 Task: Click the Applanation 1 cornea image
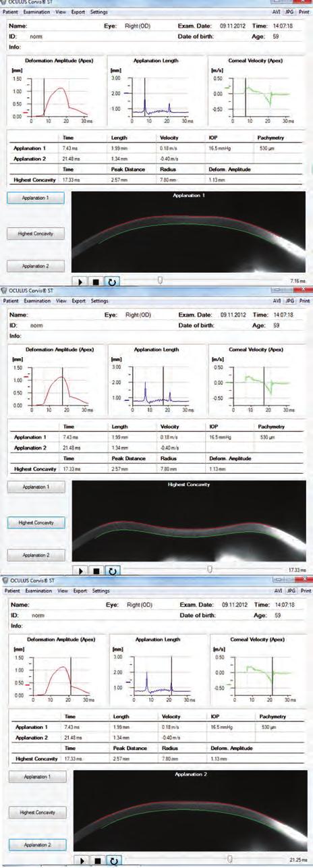point(189,232)
